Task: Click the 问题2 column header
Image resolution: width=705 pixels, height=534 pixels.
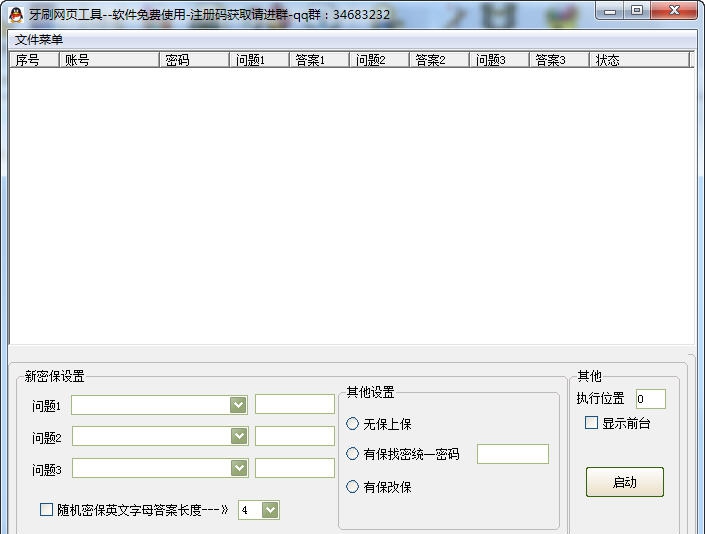Action: [379, 60]
